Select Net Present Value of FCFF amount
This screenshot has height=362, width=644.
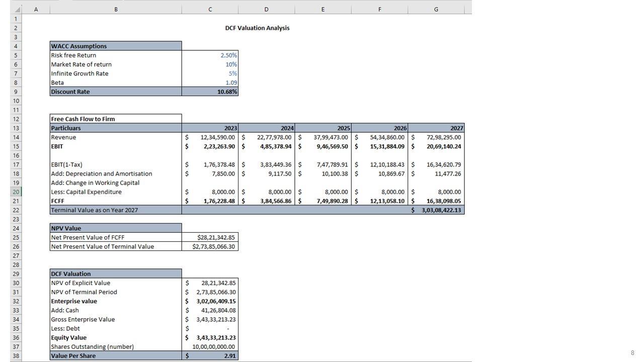click(210, 237)
